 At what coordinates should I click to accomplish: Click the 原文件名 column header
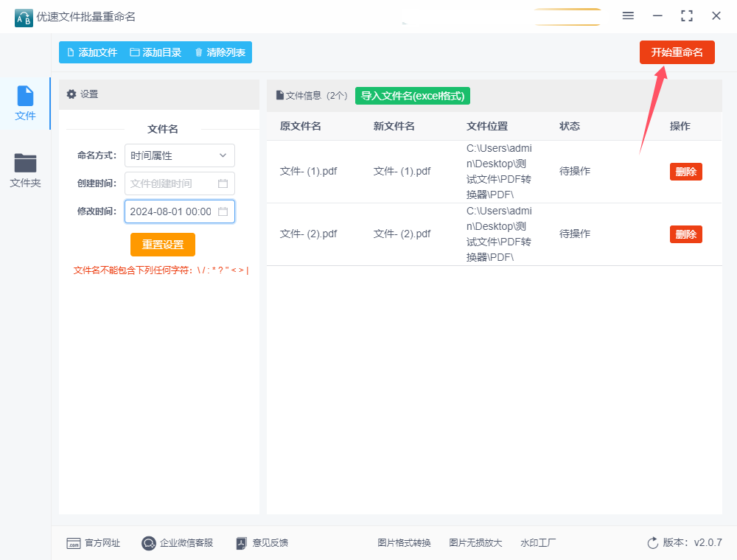(x=301, y=127)
